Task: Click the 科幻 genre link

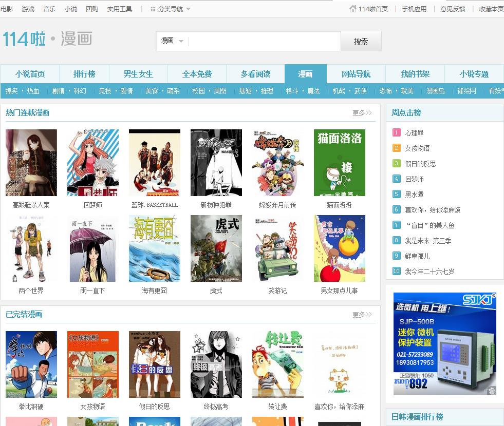Action: (x=80, y=91)
